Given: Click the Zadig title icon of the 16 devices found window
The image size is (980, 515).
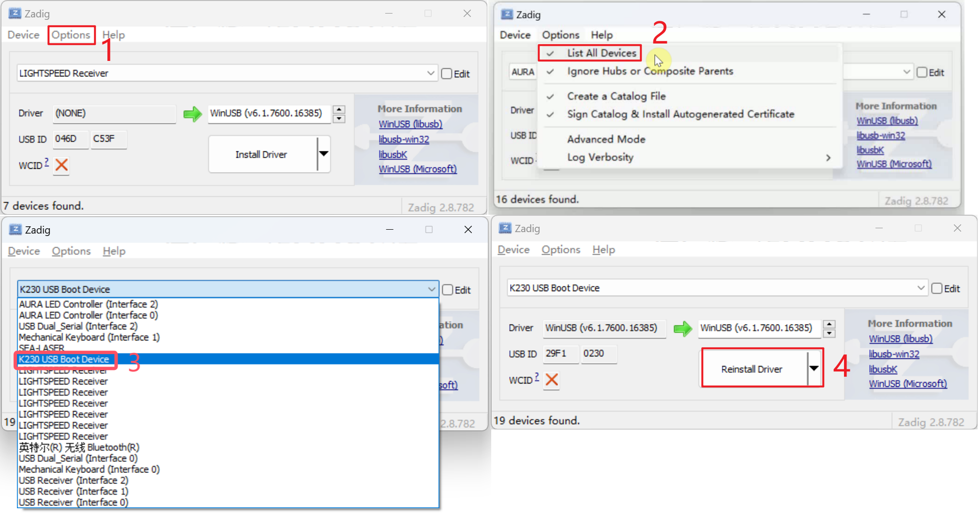Looking at the screenshot, I should click(507, 14).
